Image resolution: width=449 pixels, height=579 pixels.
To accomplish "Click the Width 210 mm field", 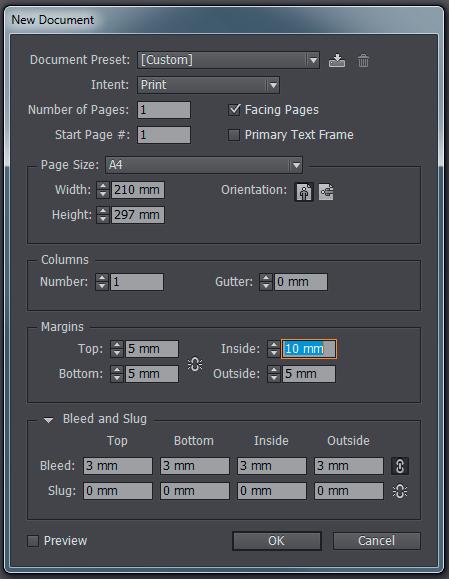I will pyautogui.click(x=138, y=190).
